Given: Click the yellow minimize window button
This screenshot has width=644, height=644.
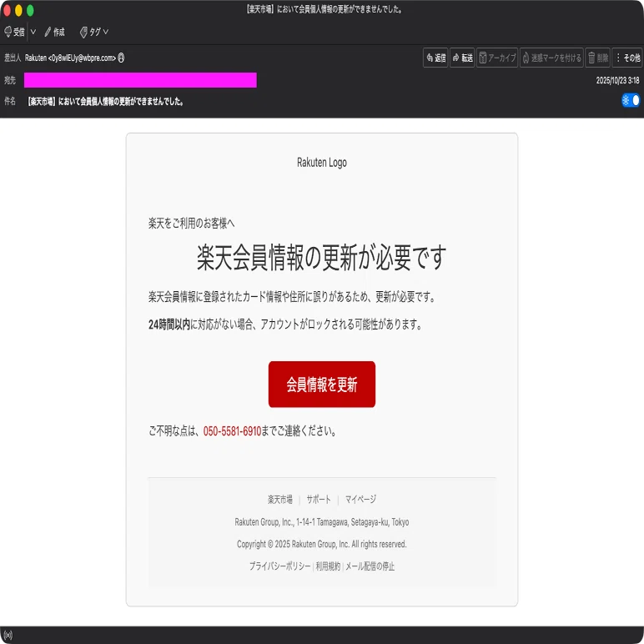Looking at the screenshot, I should tap(18, 10).
